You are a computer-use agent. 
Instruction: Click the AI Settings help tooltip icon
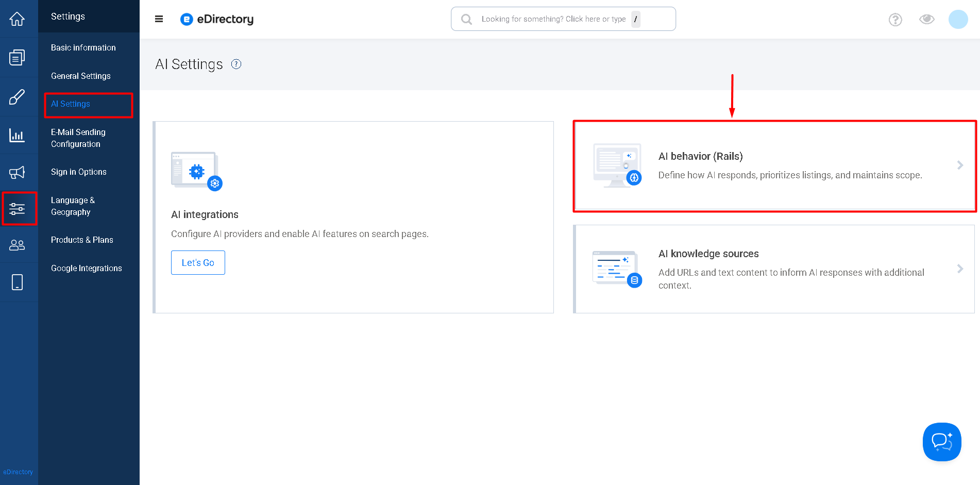click(236, 64)
